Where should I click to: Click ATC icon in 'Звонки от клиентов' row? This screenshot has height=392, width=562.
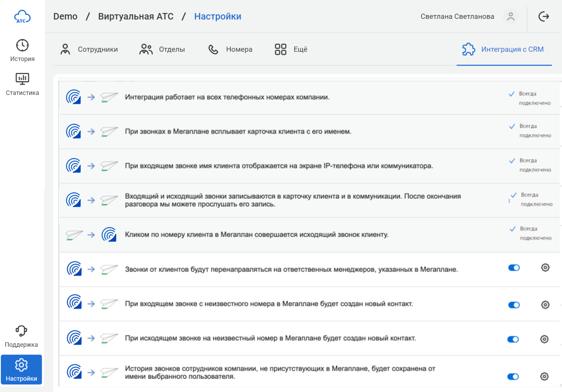click(74, 269)
